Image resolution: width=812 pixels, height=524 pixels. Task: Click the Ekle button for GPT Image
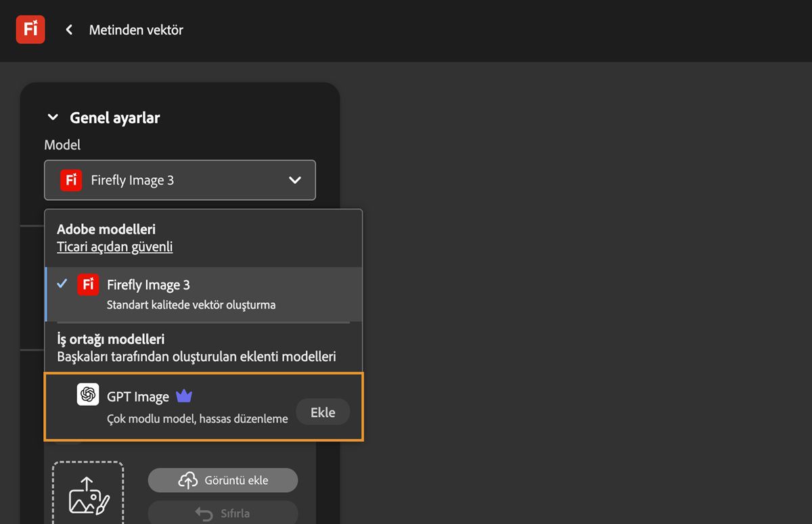pyautogui.click(x=323, y=412)
